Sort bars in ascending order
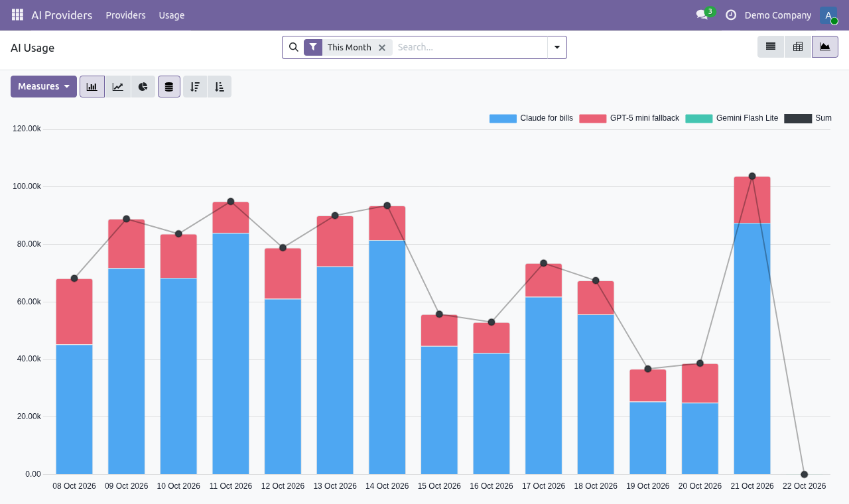Image resolution: width=849 pixels, height=504 pixels. [220, 86]
